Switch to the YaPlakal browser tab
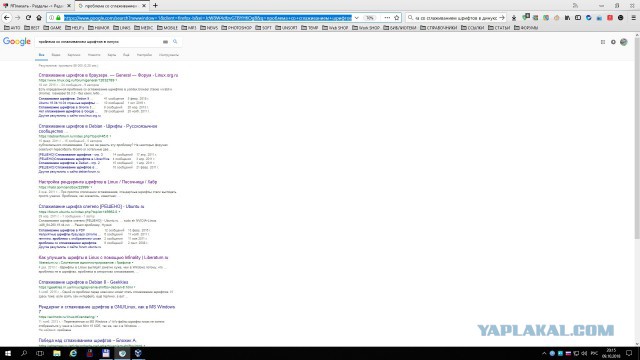The width and height of the screenshot is (640, 360). click(36, 6)
